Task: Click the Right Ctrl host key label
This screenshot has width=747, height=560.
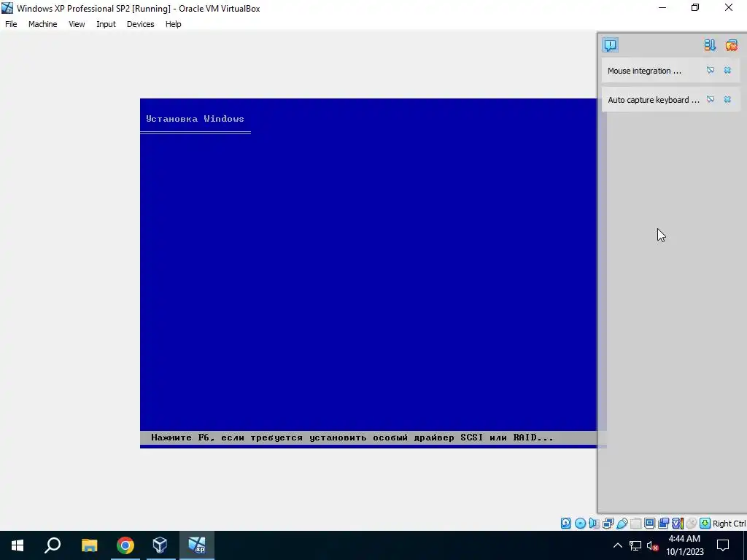Action: tap(729, 524)
